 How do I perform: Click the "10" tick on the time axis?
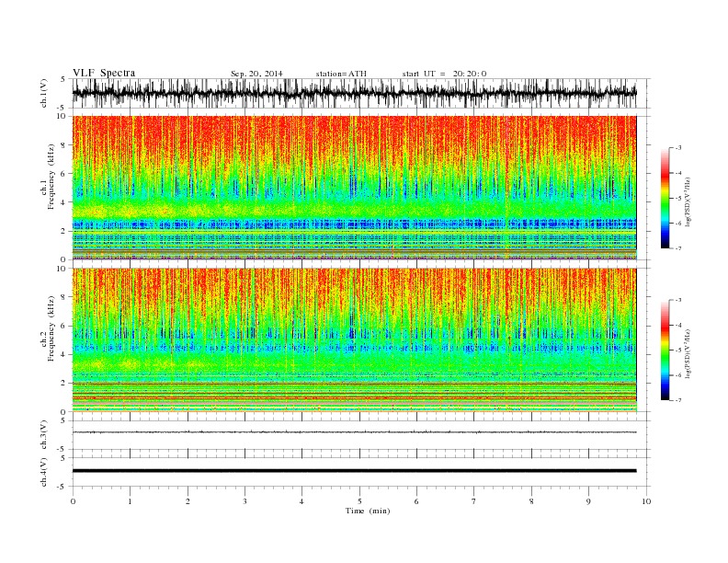click(x=646, y=501)
